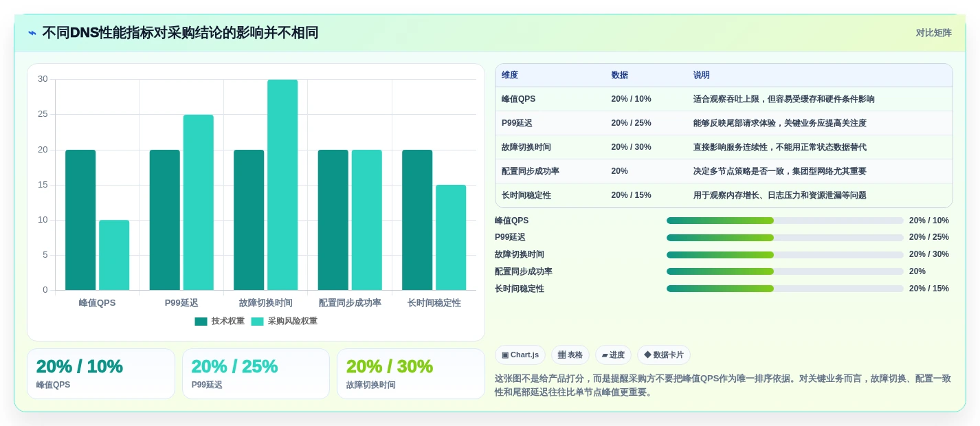This screenshot has width=980, height=426.
Task: Select the 进度 tag chip
Action: point(613,355)
